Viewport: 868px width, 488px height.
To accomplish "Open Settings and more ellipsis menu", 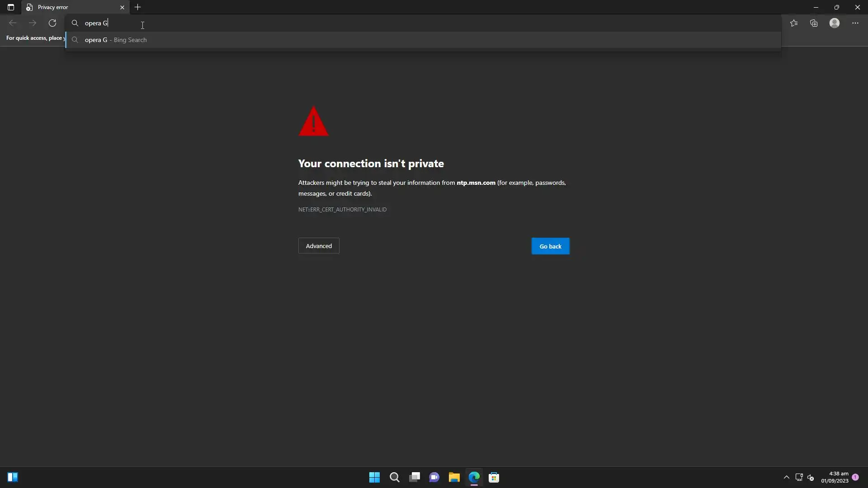I will click(x=855, y=23).
